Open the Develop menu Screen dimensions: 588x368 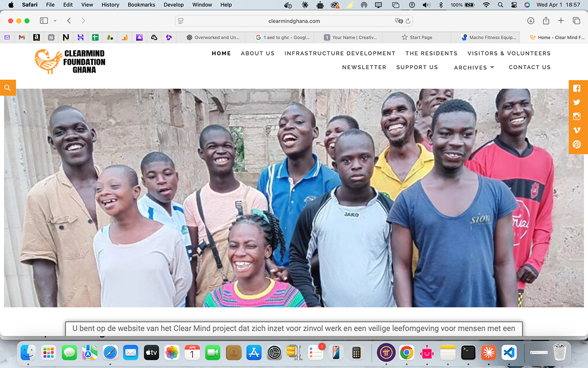click(x=173, y=4)
